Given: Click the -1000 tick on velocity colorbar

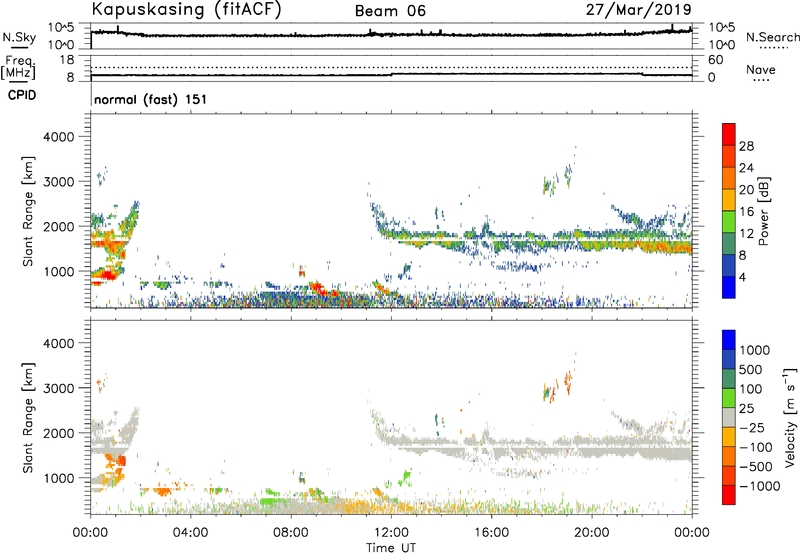Looking at the screenshot, I should pos(759,486).
